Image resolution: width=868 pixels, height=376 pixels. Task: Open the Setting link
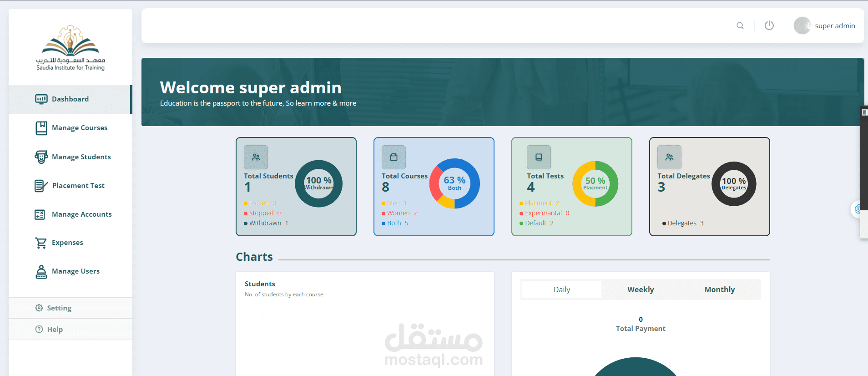pos(70,308)
